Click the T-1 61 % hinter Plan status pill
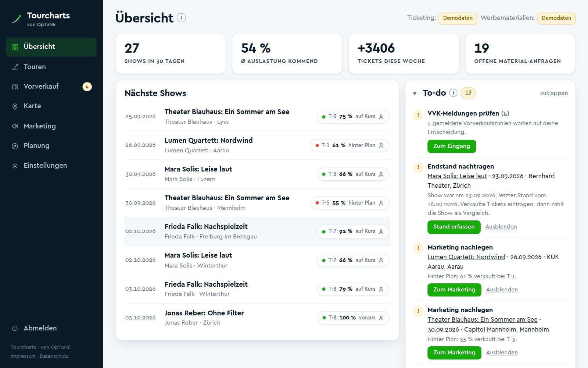Screen dimensions: 588x368 349,145
